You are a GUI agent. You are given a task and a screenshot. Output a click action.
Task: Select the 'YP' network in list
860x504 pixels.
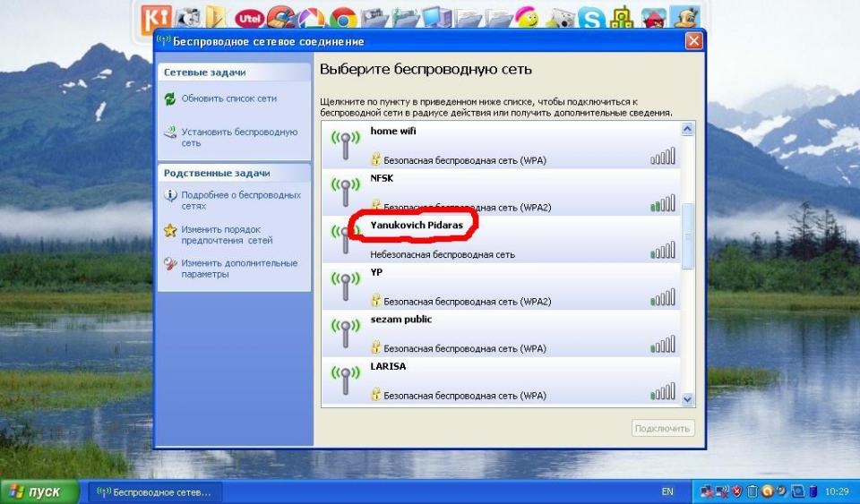tap(500, 286)
